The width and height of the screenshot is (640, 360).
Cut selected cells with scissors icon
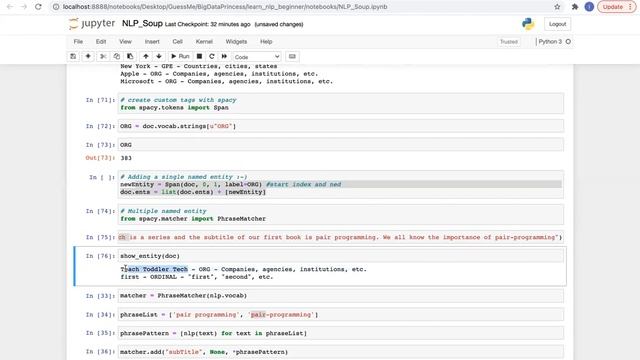pyautogui.click(x=103, y=56)
